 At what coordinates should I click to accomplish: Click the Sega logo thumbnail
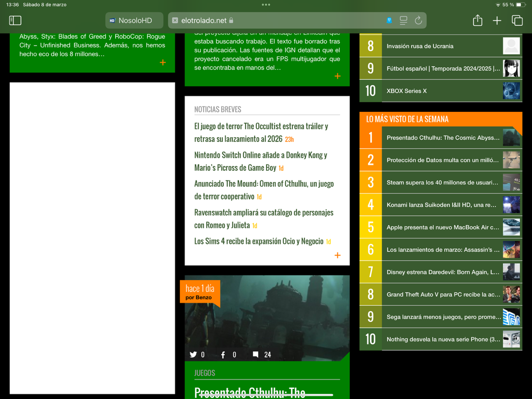coord(511,317)
